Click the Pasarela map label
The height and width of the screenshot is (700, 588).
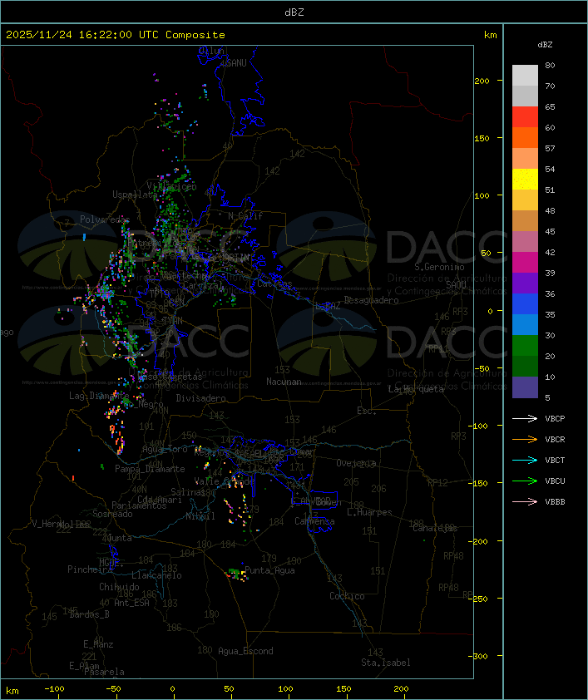pos(105,672)
